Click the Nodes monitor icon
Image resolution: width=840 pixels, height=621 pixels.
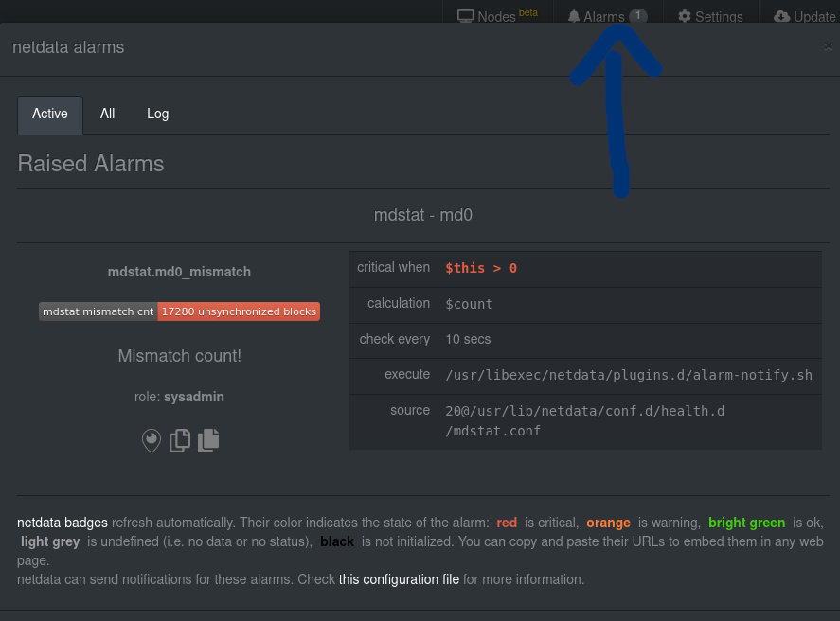[x=464, y=16]
